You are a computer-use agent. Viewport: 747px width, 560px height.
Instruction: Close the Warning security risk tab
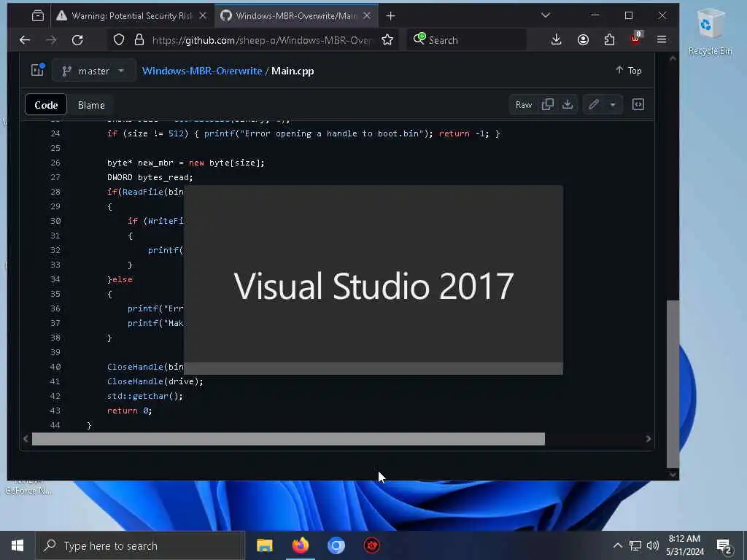click(x=203, y=16)
